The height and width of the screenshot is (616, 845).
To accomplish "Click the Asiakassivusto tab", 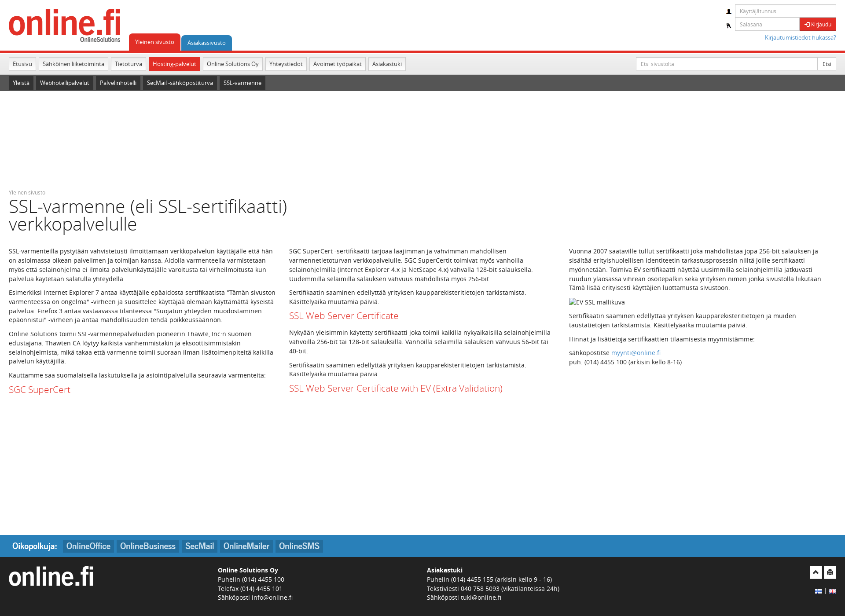I will 206,42.
